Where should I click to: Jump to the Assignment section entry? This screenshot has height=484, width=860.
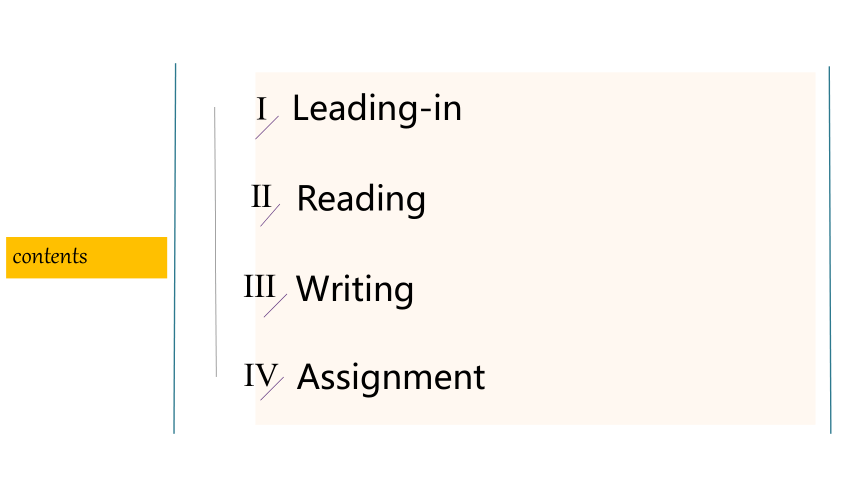coord(391,378)
